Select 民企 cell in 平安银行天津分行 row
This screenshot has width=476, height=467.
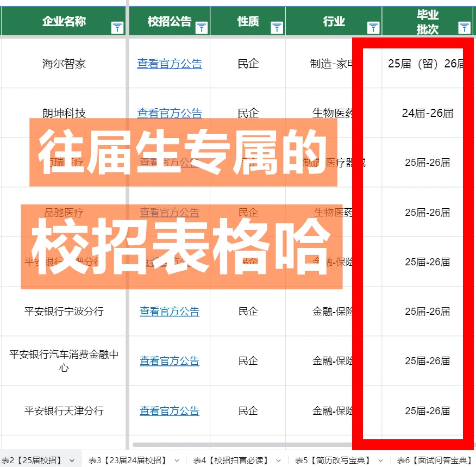(248, 410)
